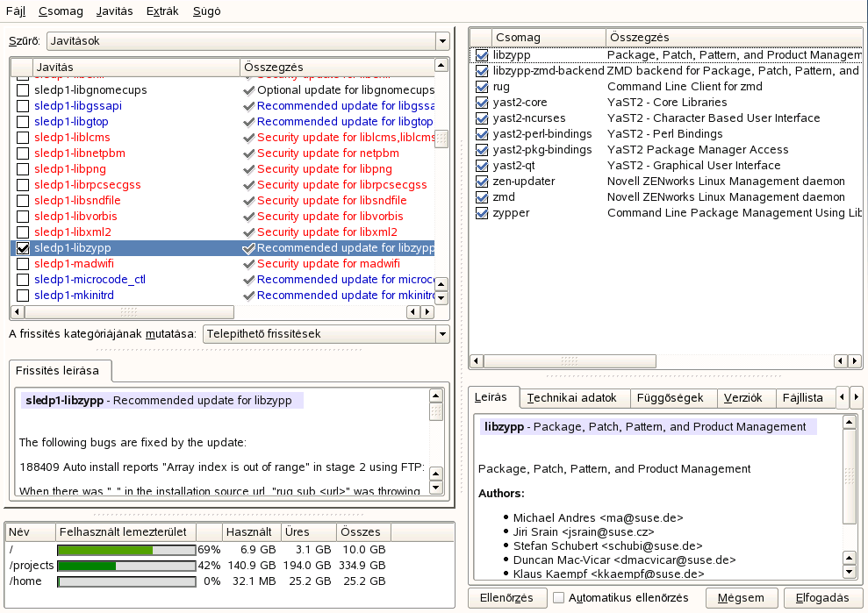Click the yast2-core package status icon
This screenshot has width=868, height=613.
(481, 103)
